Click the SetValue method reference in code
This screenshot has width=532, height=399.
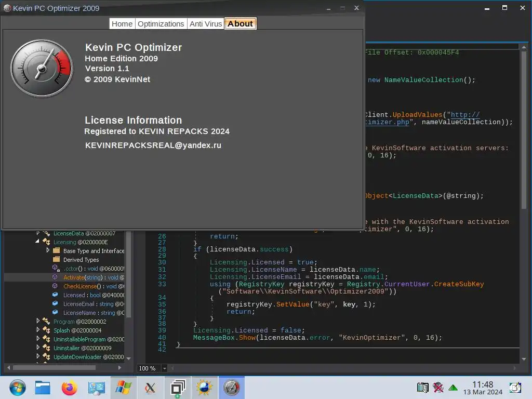(x=292, y=304)
